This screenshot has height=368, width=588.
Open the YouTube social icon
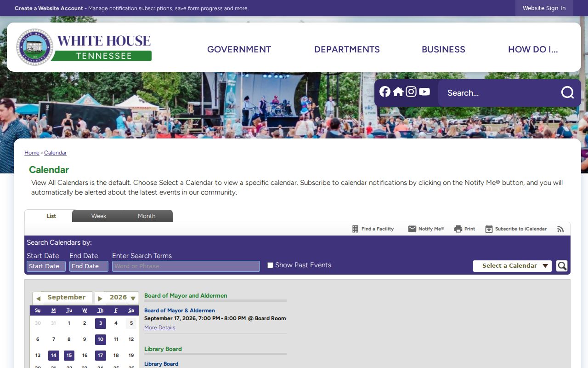[424, 92]
